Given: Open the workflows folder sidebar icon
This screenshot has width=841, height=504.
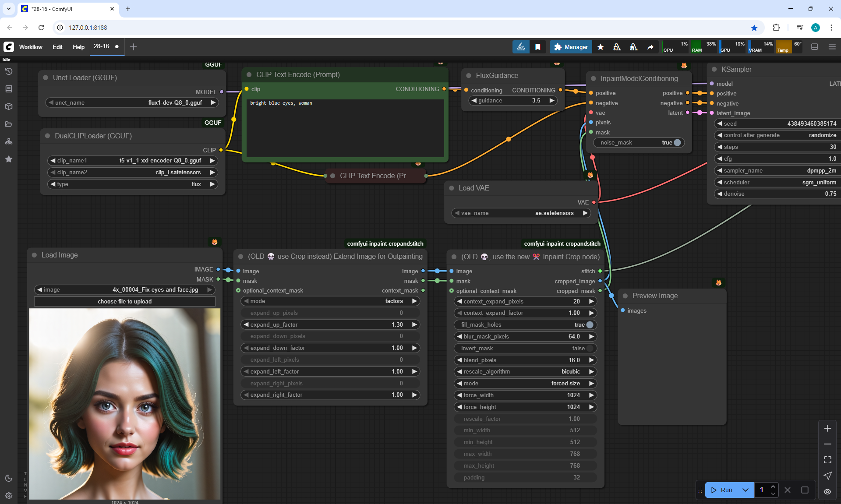Looking at the screenshot, I should pos(8,124).
